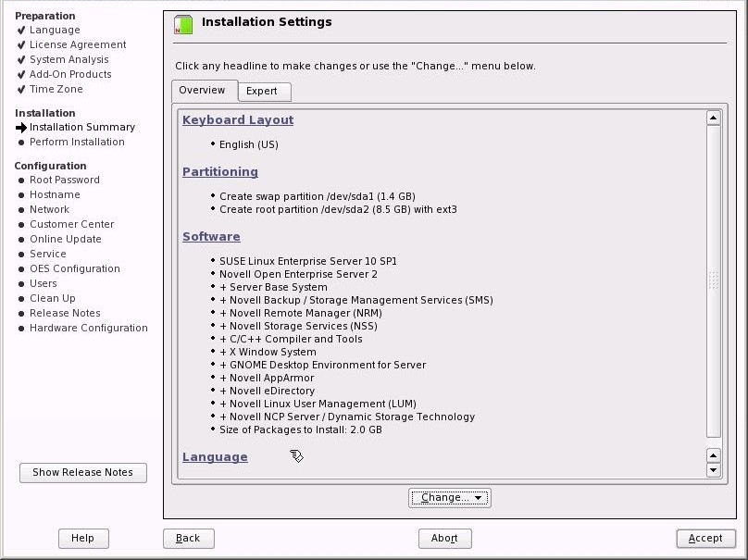Select the English (US) keyboard entry
Screen dimensions: 748x560
click(248, 144)
